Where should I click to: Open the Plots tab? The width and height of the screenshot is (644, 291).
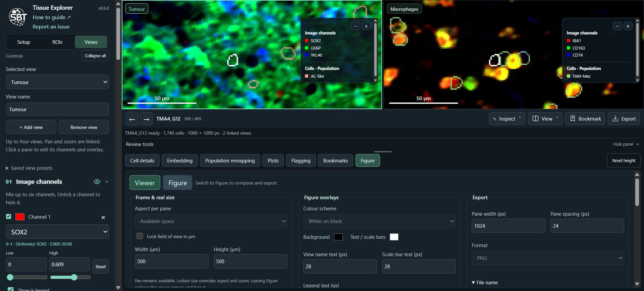click(273, 161)
